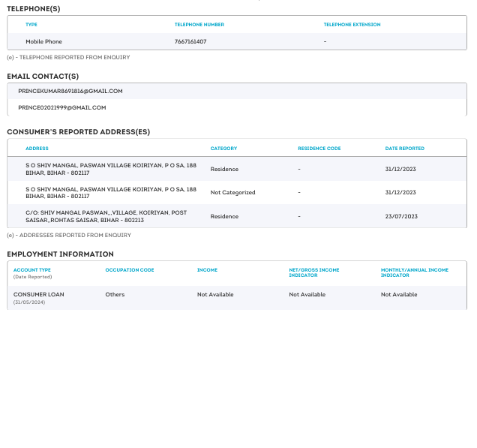Click the Address column header
This screenshot has width=477, height=448.
pos(37,149)
